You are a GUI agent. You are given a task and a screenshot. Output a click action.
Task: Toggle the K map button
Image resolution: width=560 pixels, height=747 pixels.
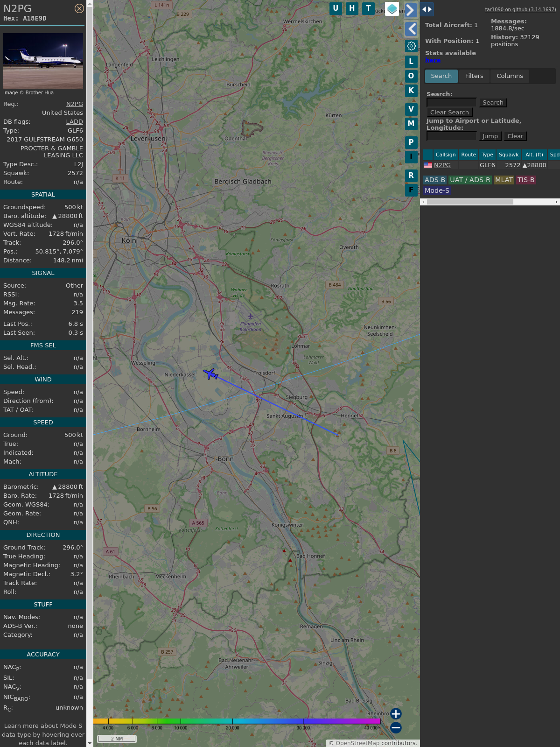[411, 91]
